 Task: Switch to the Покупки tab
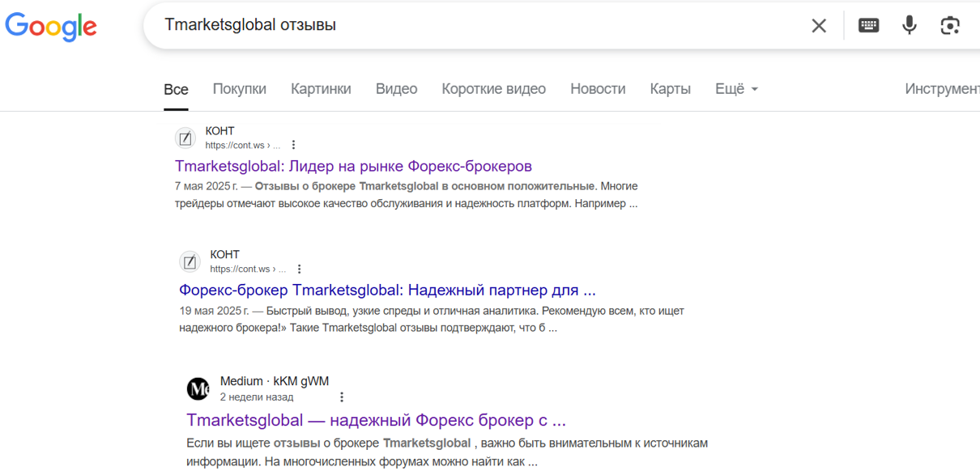click(x=239, y=89)
